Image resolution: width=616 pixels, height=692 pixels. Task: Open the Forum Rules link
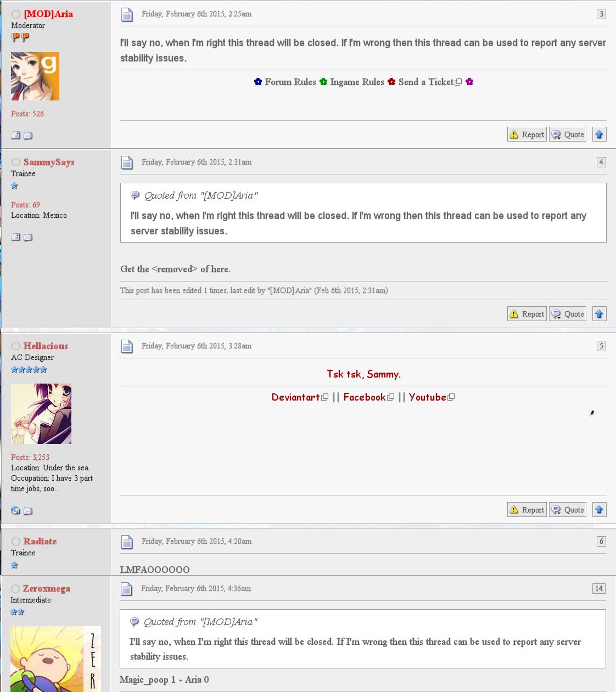pyautogui.click(x=290, y=82)
